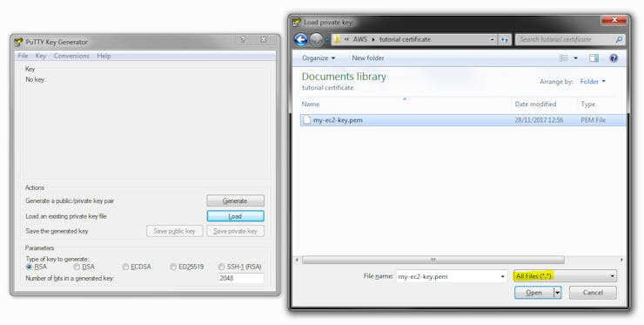Screen dimensions: 644x325
Task: Open the Conversions menu in PuTTYgen
Action: click(x=71, y=56)
